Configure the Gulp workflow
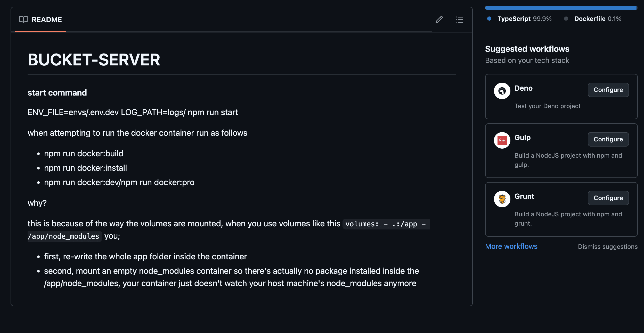 pyautogui.click(x=608, y=139)
